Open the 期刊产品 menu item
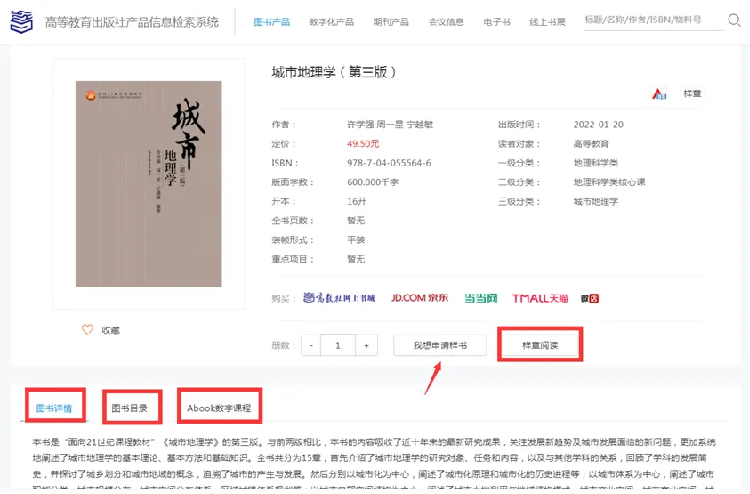 point(391,22)
